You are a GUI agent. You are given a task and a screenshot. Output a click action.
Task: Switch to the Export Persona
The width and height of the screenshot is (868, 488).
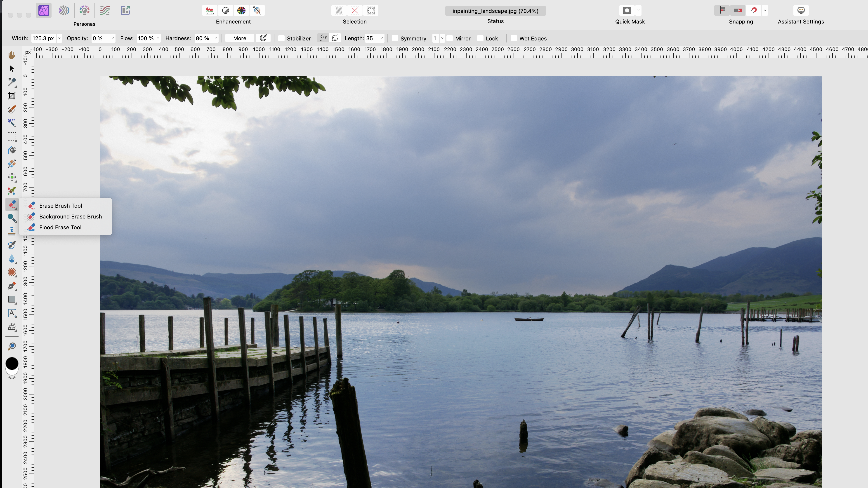[125, 10]
